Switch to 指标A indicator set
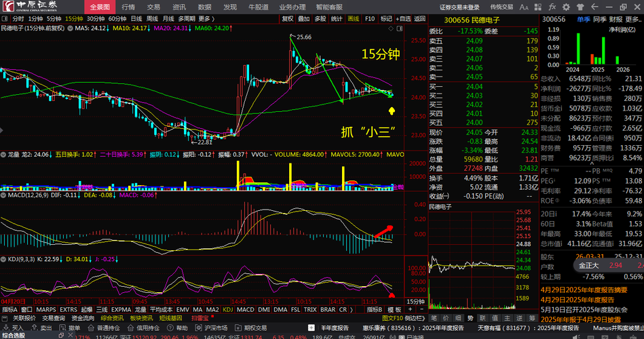644x339 pixels. click(10, 309)
